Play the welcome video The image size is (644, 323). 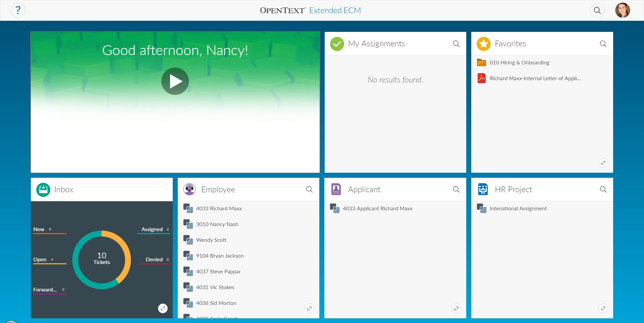point(175,81)
